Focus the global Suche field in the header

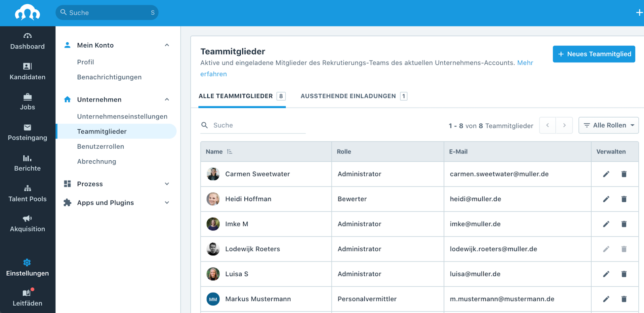click(x=107, y=12)
